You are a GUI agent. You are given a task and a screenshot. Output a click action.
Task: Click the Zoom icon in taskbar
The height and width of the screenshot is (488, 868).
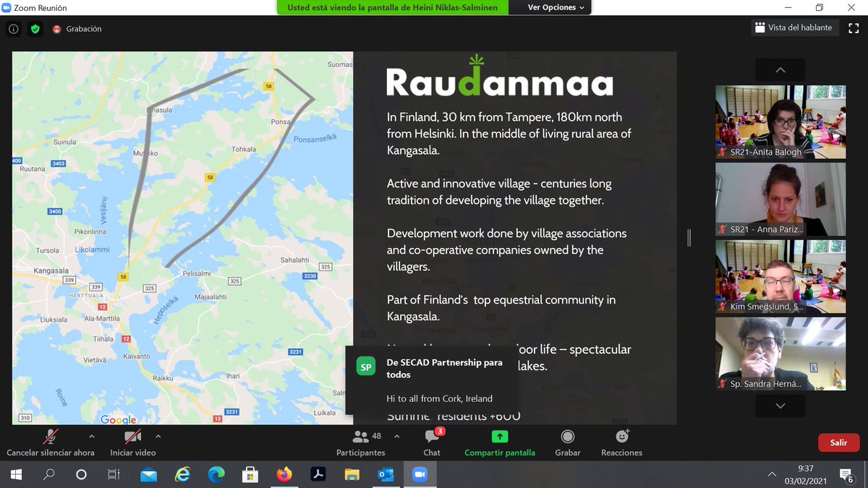click(420, 474)
